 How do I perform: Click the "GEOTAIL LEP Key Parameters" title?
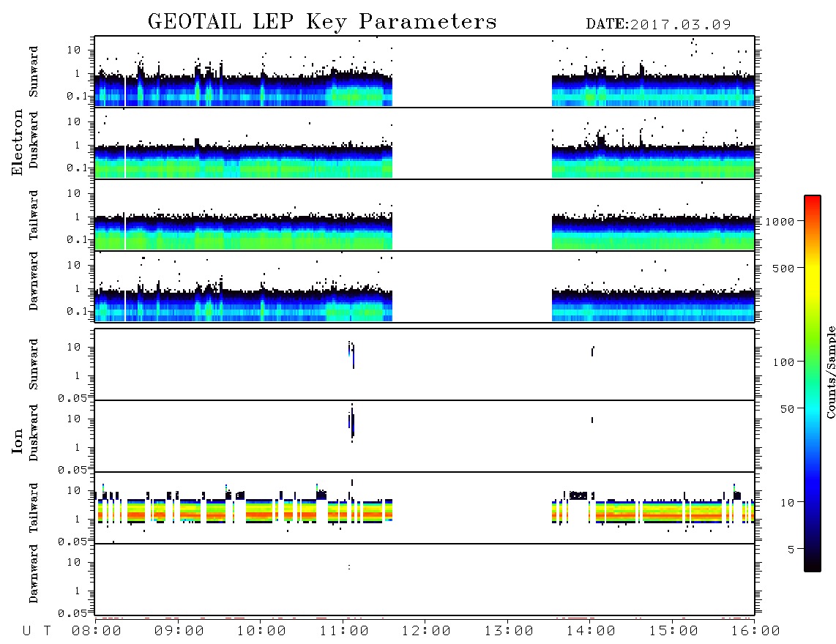point(322,22)
